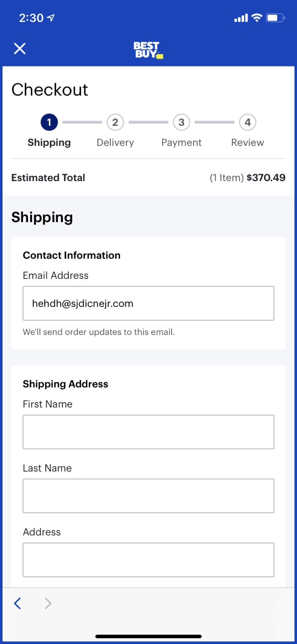
Task: Tap the step 4 Review circle
Action: coord(247,122)
